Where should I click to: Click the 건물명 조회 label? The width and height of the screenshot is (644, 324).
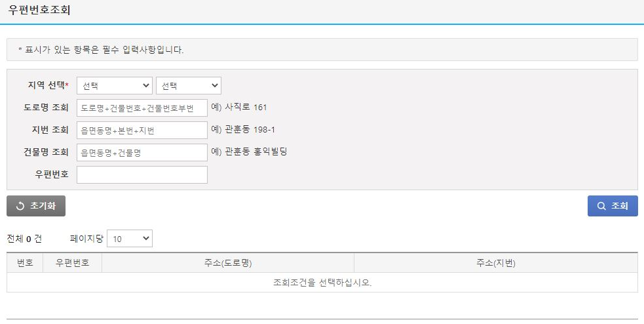tap(46, 152)
